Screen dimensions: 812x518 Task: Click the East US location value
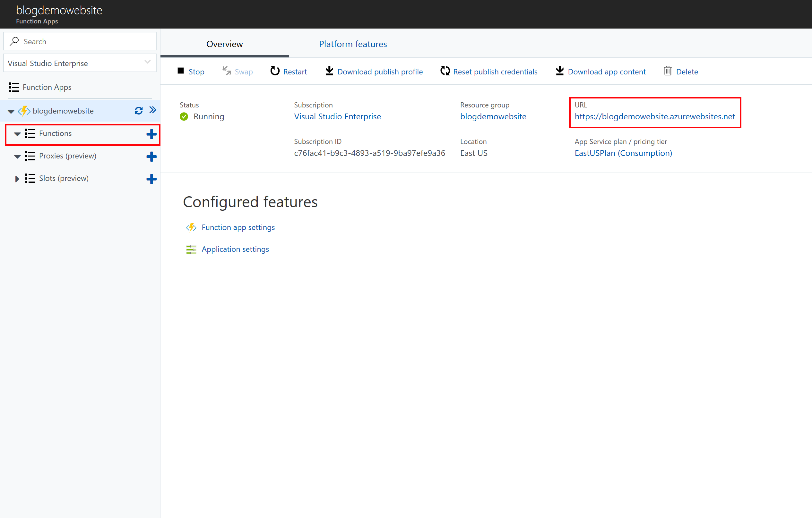coord(474,153)
